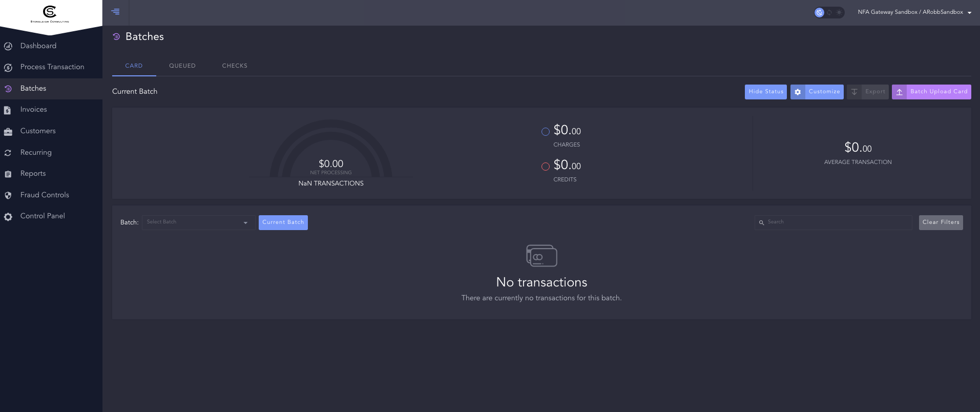
Task: Select the Batches sidebar item
Action: 51,89
